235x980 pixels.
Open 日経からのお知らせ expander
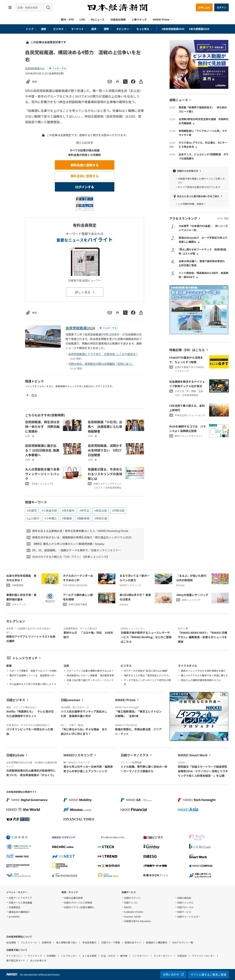(x=187, y=171)
